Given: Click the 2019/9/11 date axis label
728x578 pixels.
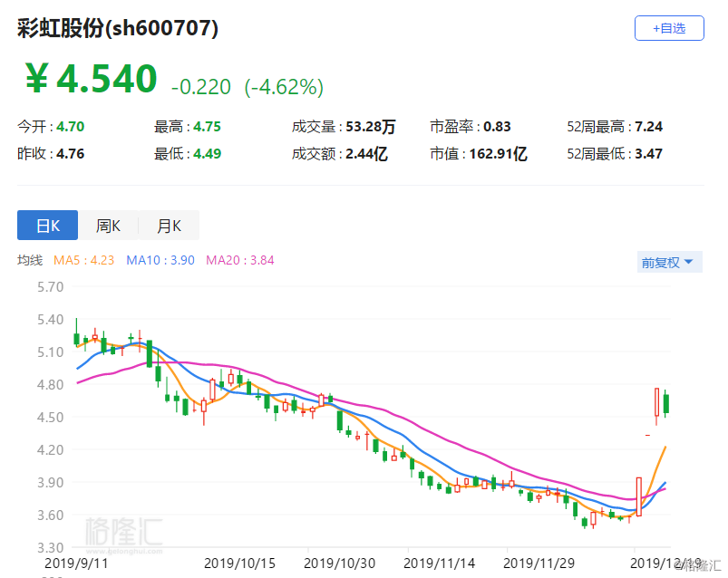Looking at the screenshot, I should tap(76, 564).
